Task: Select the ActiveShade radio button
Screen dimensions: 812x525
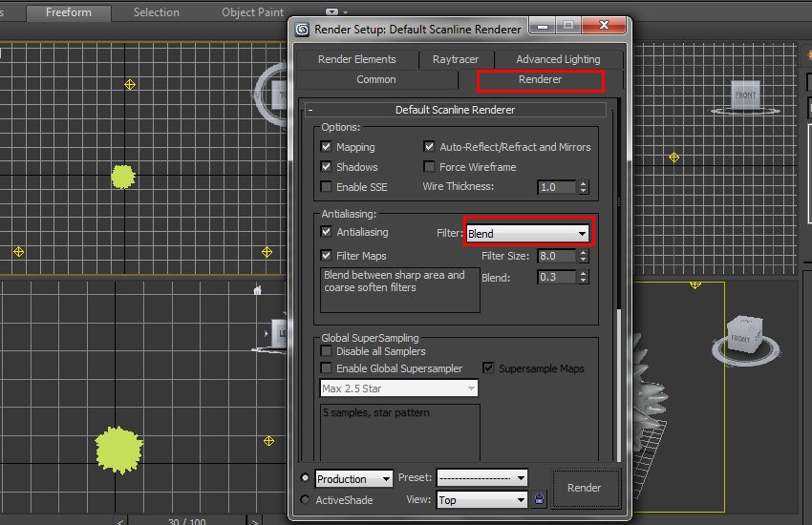Action: [x=305, y=499]
